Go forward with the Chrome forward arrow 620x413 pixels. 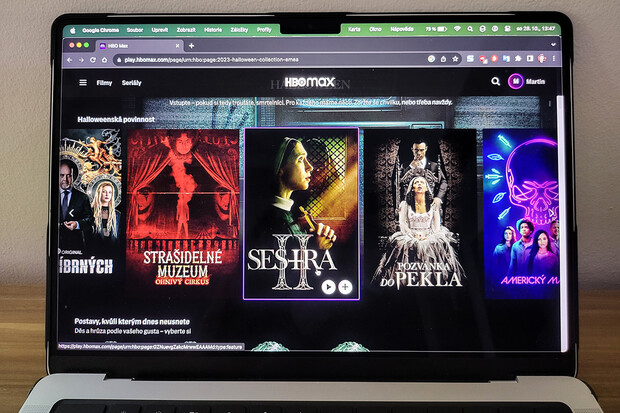[x=81, y=60]
